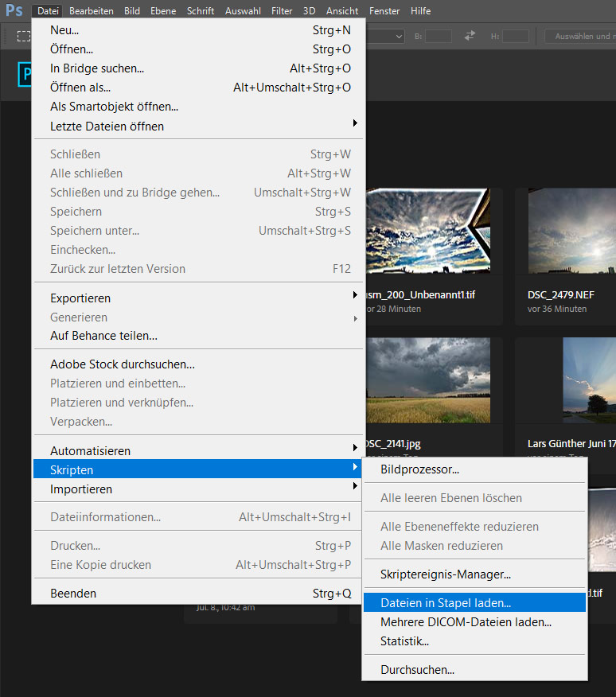Open the Filter menu
616x697 pixels.
(x=281, y=11)
